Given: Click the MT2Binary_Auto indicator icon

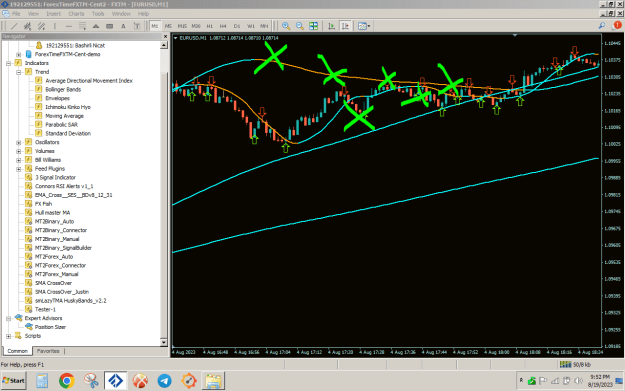Looking at the screenshot, I should click(x=28, y=221).
